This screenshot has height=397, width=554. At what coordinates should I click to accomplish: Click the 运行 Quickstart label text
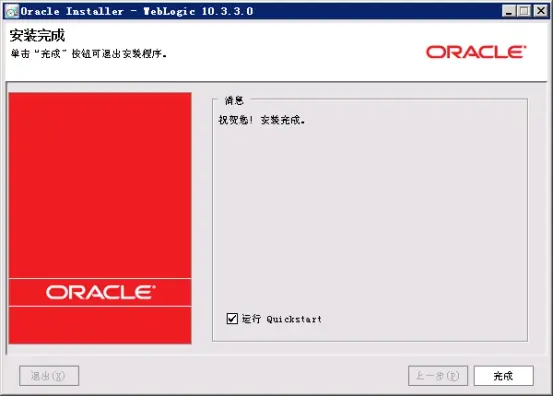(x=282, y=319)
